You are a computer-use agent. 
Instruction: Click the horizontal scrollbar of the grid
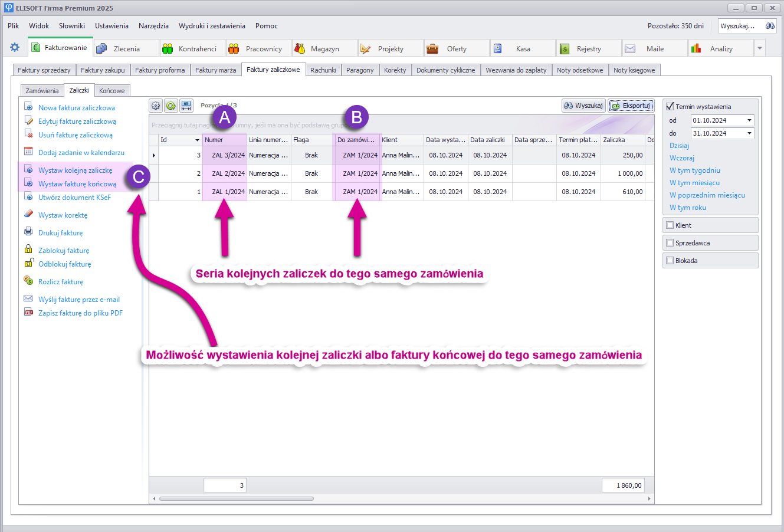[236, 498]
